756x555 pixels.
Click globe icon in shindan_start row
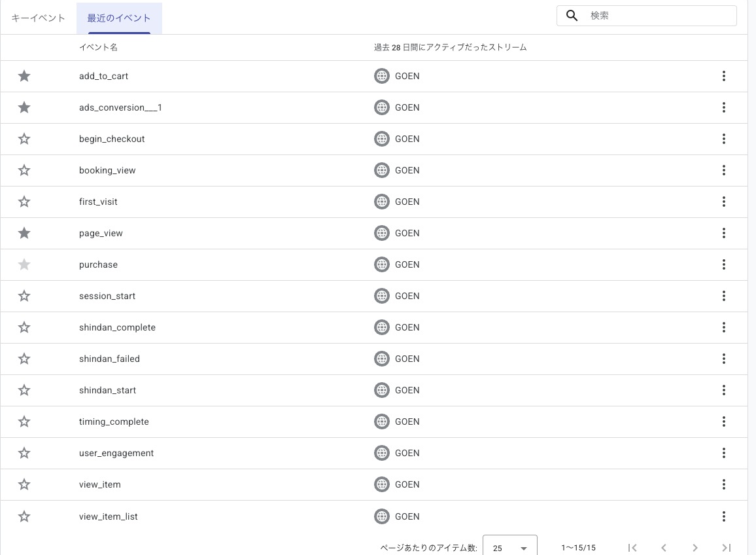[x=382, y=390]
